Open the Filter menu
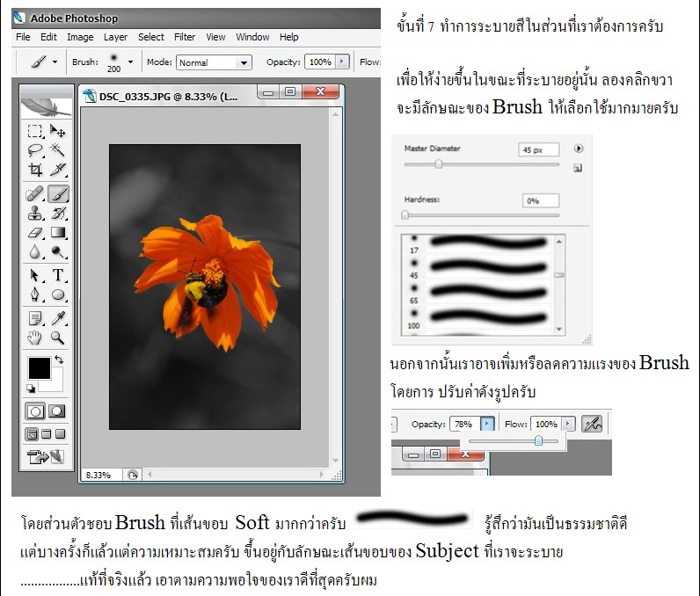The image size is (700, 596). coord(185,37)
